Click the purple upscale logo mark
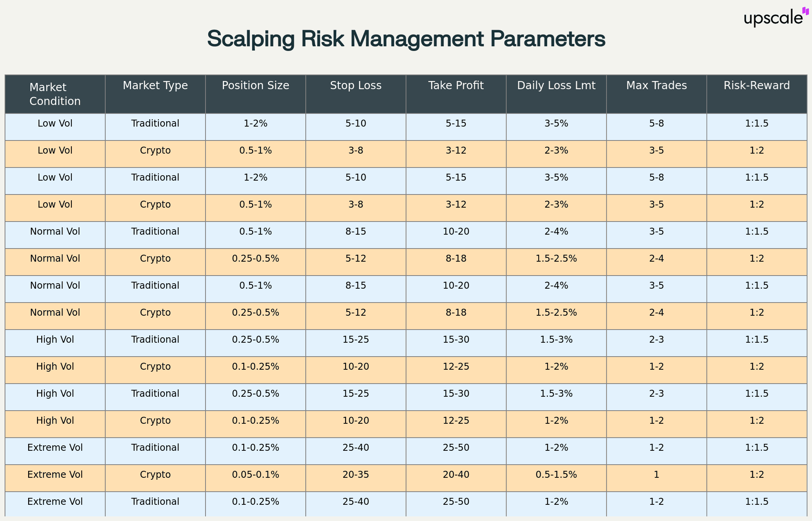This screenshot has width=812, height=521. click(805, 11)
